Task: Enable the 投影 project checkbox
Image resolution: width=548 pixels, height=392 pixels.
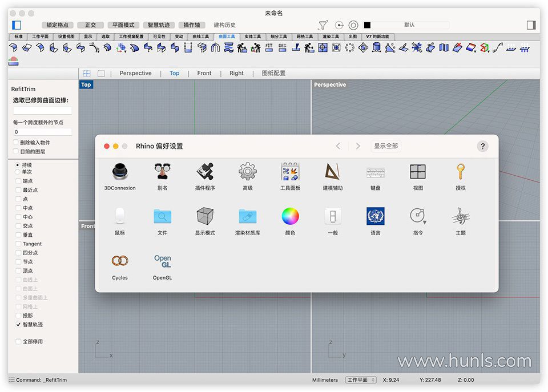Action: (x=18, y=316)
